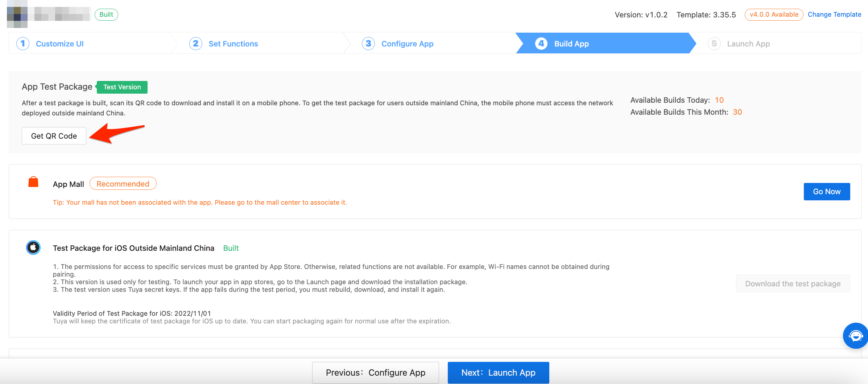Click Download the test package
Screen dimensions: 868x384
(792, 283)
